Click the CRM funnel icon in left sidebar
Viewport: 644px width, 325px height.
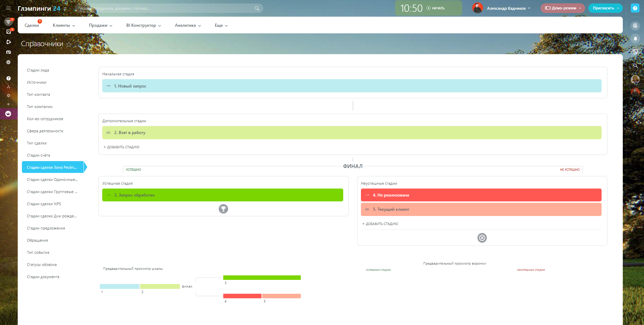pyautogui.click(x=8, y=22)
